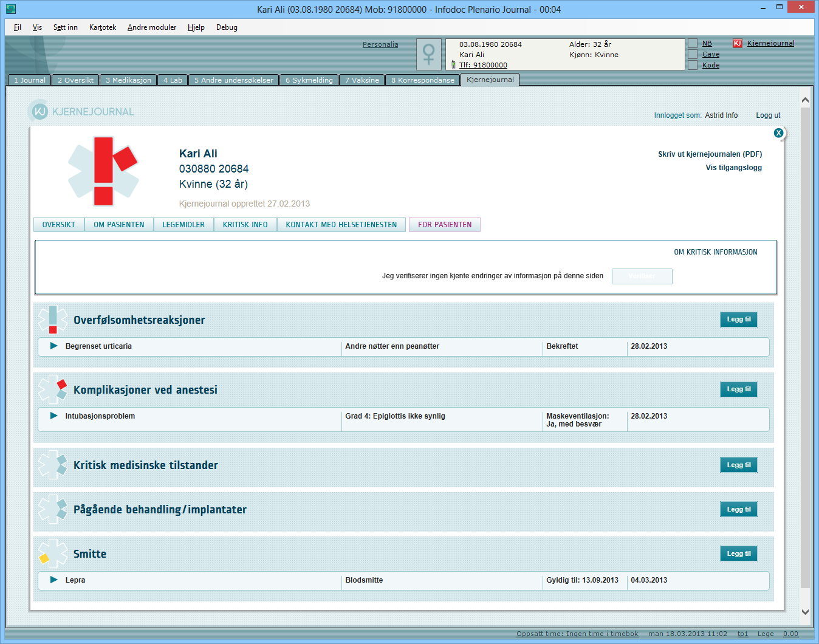Screen dimensions: 819x644
Task: Open the Fil menu
Action: point(18,27)
